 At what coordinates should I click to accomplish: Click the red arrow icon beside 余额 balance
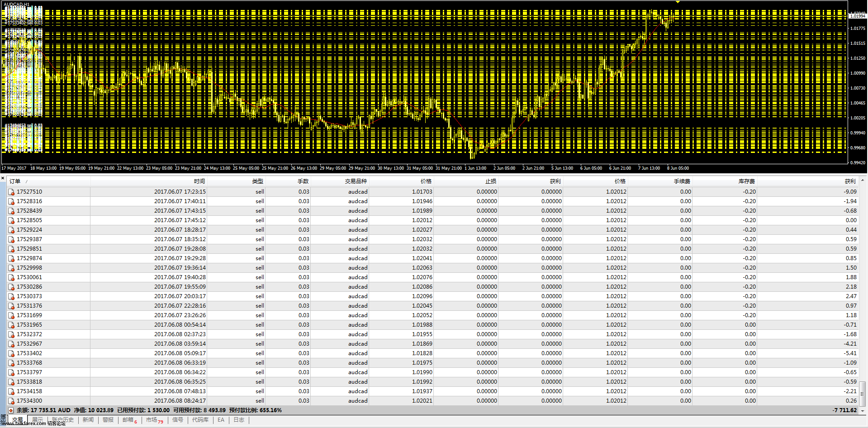tap(11, 410)
